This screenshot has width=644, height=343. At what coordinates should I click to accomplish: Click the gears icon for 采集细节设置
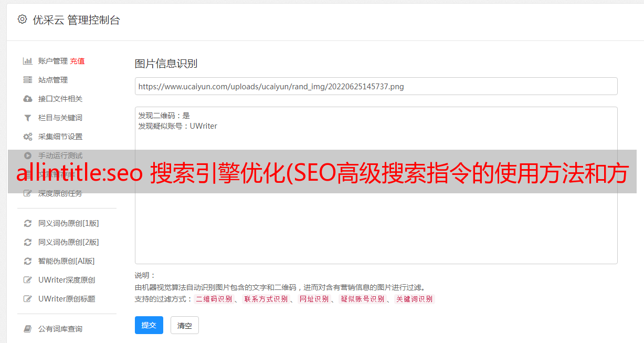pyautogui.click(x=28, y=137)
